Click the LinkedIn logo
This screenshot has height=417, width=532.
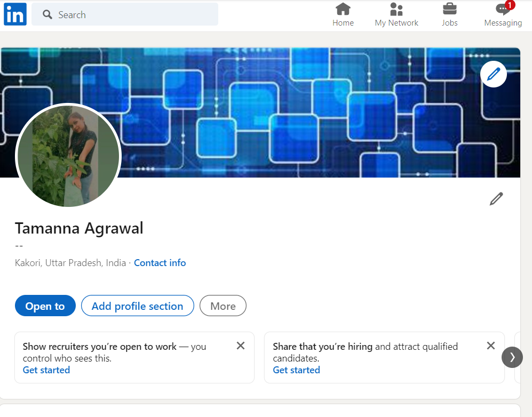click(14, 14)
